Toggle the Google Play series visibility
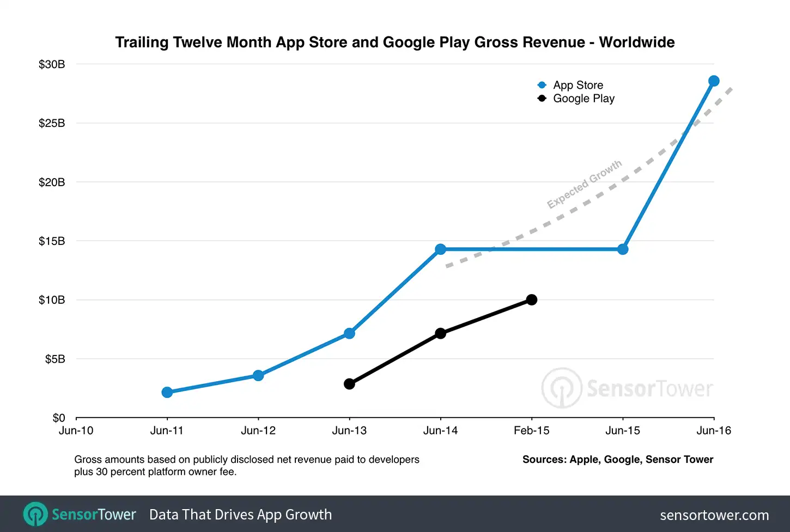Image resolution: width=790 pixels, height=532 pixels. point(584,98)
